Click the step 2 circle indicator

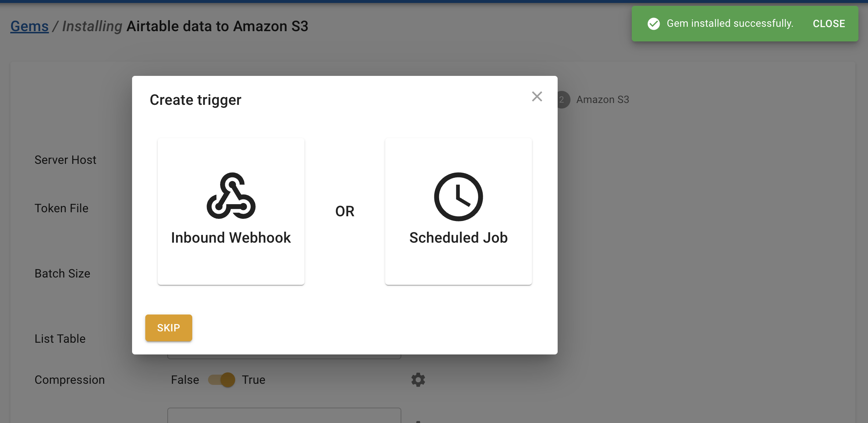tap(563, 100)
